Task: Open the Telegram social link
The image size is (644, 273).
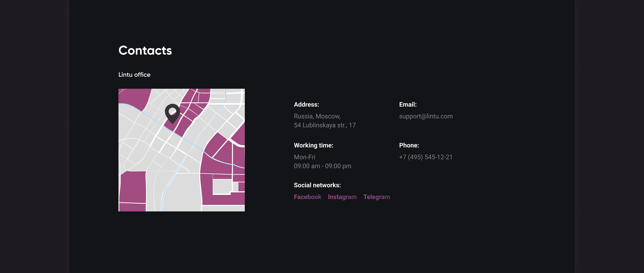Action: pos(376,197)
